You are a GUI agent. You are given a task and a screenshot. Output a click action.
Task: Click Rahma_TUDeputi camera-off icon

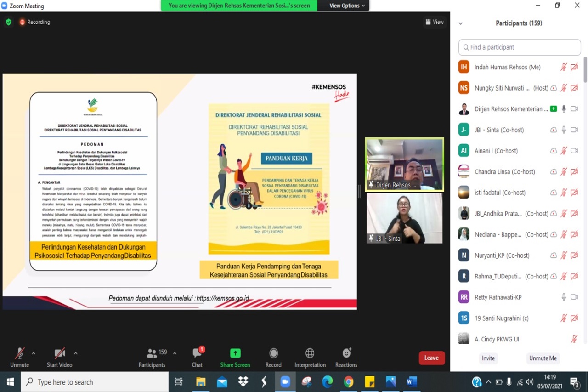pos(574,276)
